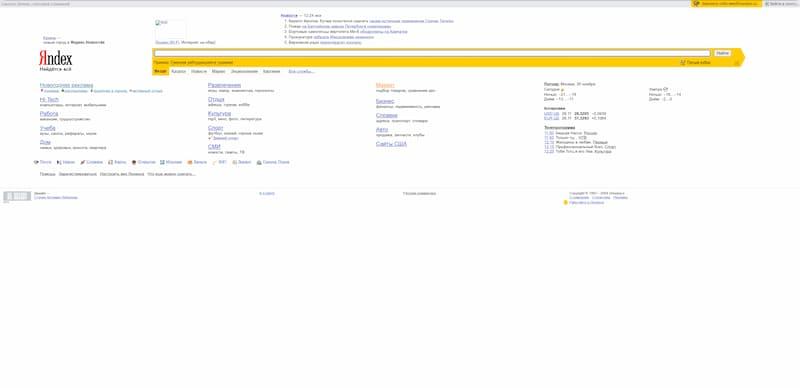This screenshot has width=800, height=388.
Task: Switch to the Картинки search tab
Action: click(271, 71)
